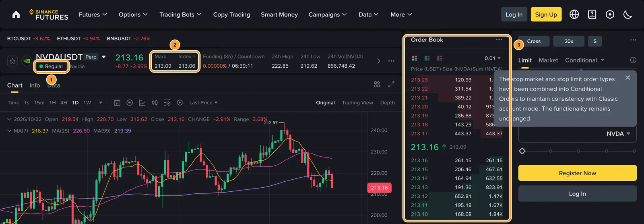Open the chart date picker calendar
The width and height of the screenshot is (644, 224).
tap(117, 103)
